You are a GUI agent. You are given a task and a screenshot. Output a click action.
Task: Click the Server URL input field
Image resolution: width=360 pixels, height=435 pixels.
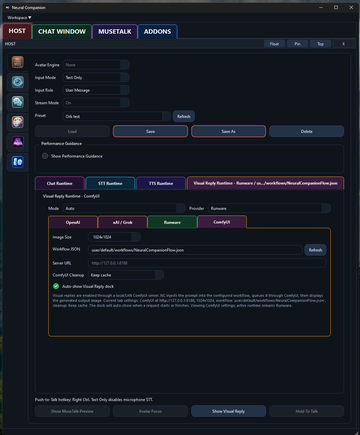click(207, 263)
